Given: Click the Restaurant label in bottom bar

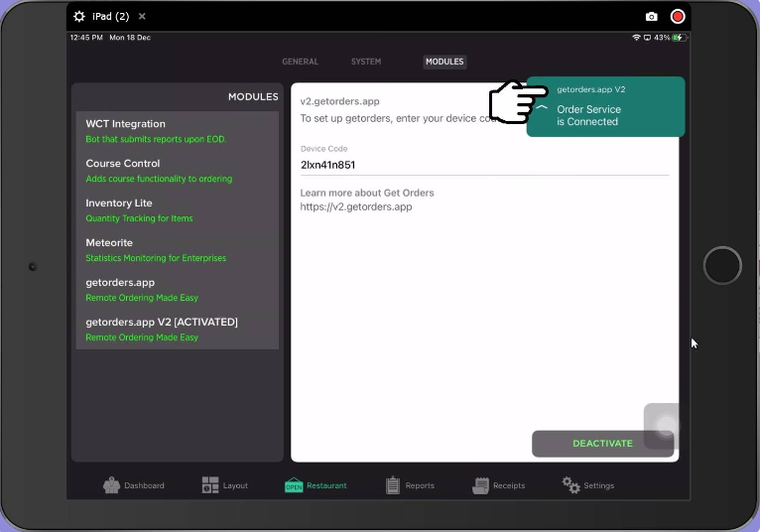Looking at the screenshot, I should pos(326,485).
